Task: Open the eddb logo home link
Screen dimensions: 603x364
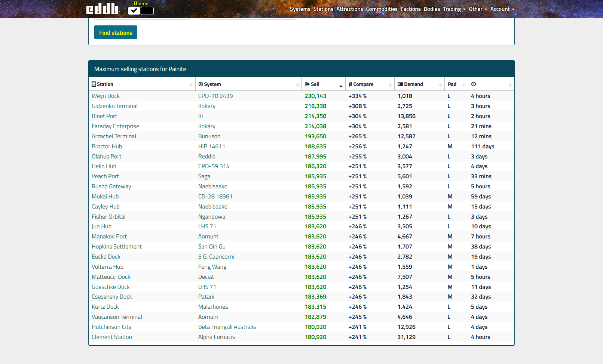Action: (x=102, y=9)
